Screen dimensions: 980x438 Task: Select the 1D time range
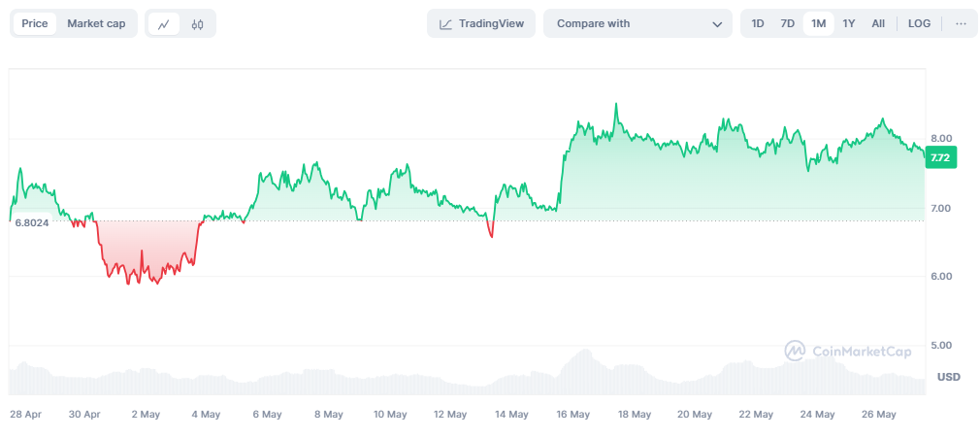coord(758,23)
